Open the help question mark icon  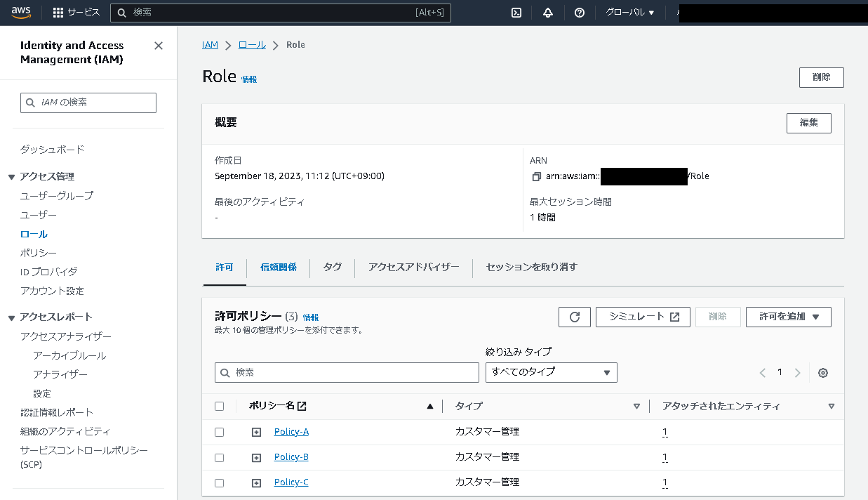580,13
